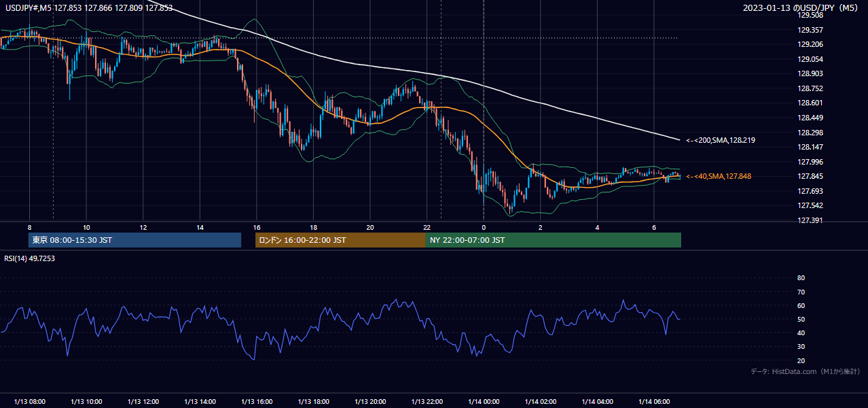Click price level 127.542 on the axis
The image size is (868, 408).
pos(810,205)
